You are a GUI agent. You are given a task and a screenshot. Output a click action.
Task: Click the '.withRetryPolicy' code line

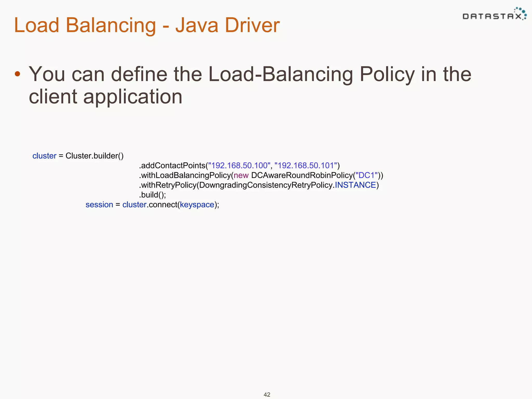[259, 185]
